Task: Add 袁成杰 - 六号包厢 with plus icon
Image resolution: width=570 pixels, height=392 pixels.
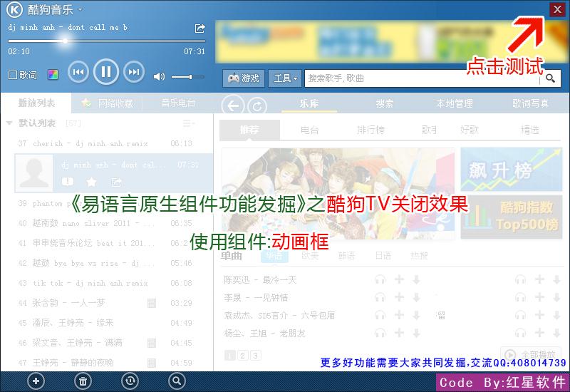Action: [x=399, y=314]
